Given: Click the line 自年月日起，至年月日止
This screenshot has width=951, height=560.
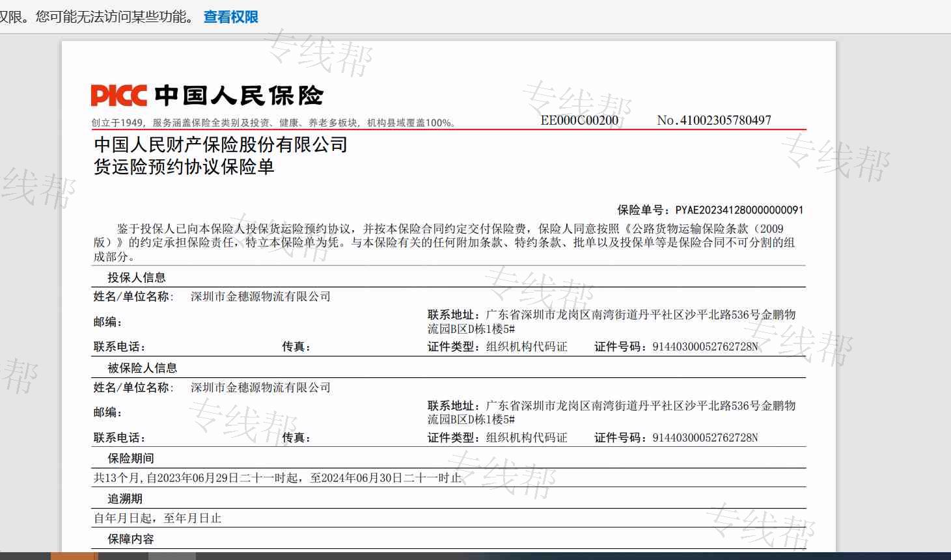Looking at the screenshot, I should [x=158, y=518].
